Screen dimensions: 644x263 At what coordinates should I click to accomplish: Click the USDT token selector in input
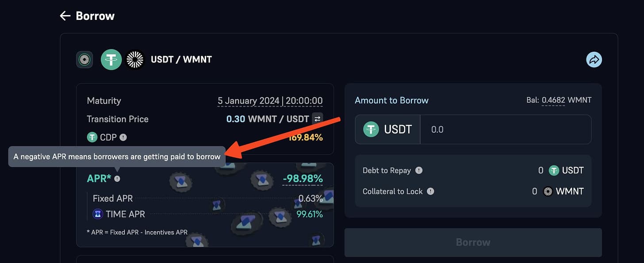tap(387, 130)
